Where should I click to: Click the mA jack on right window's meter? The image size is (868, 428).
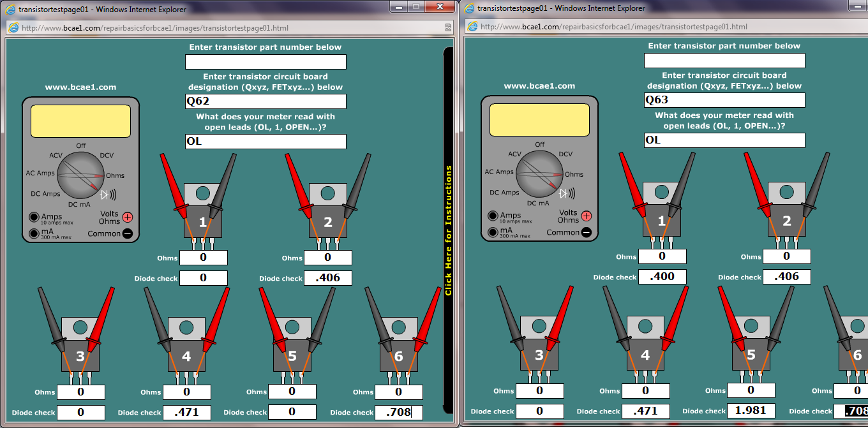(492, 232)
